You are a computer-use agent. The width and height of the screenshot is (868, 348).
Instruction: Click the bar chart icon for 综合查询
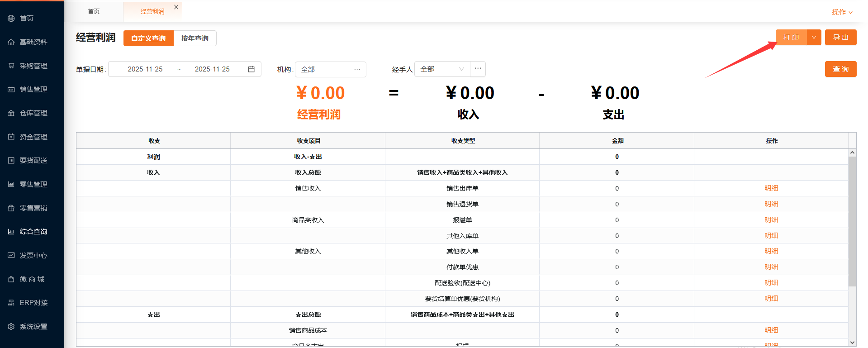coord(11,232)
